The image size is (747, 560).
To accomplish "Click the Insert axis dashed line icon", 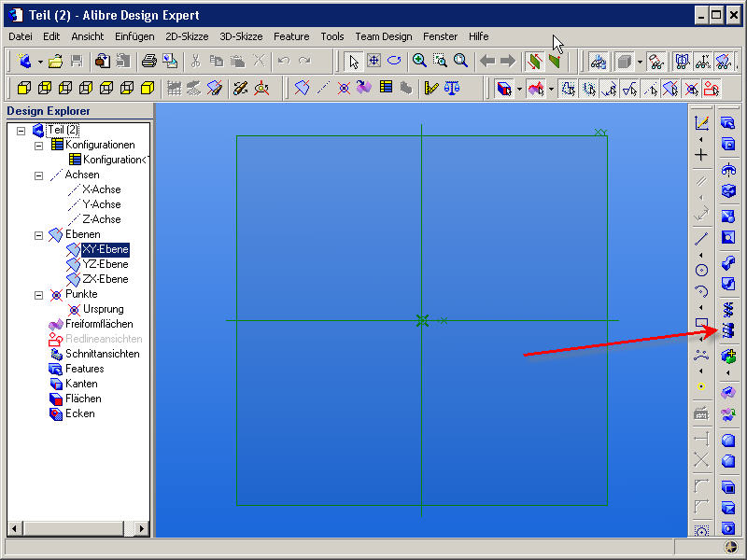I will (x=323, y=88).
